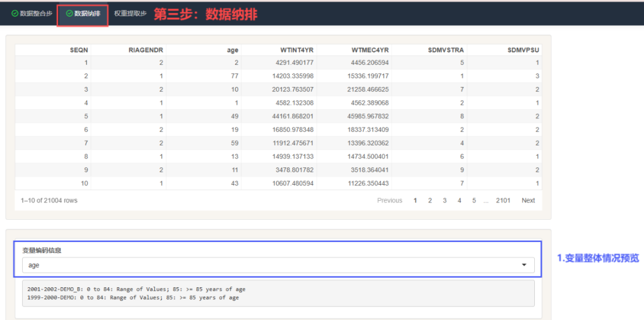Open the 权重提取步 tab

(130, 14)
